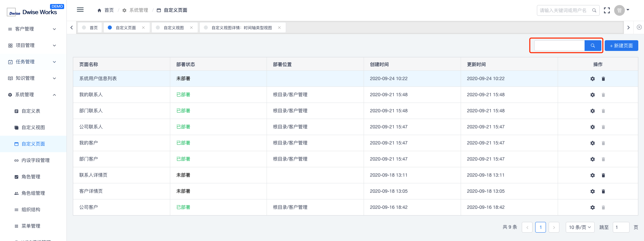Open settings gear for 公司客户 row
Viewport: 644px width, 241px height.
pos(593,207)
